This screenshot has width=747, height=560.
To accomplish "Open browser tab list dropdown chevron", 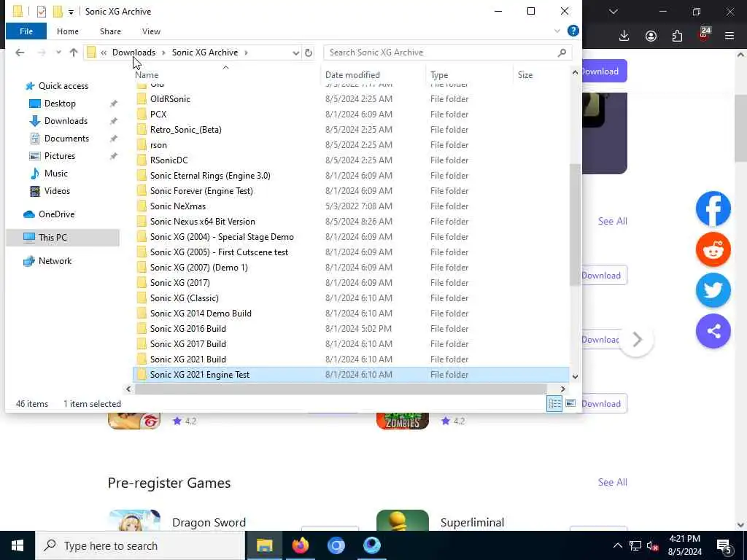I will [614, 12].
